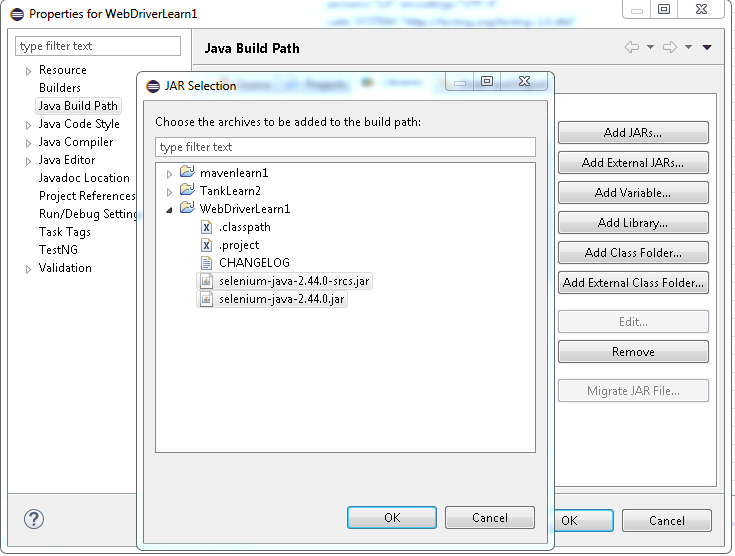Expand the Java Code Style category

(28, 125)
